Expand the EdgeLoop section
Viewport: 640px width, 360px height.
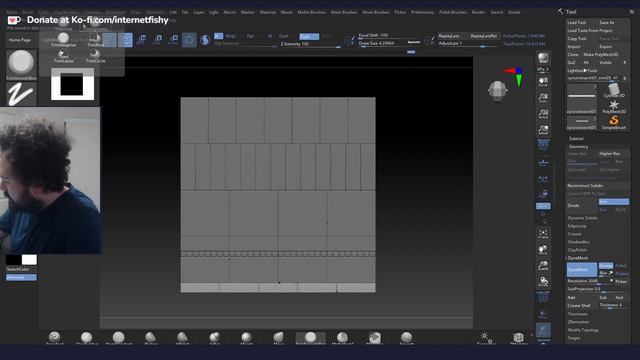tap(577, 226)
